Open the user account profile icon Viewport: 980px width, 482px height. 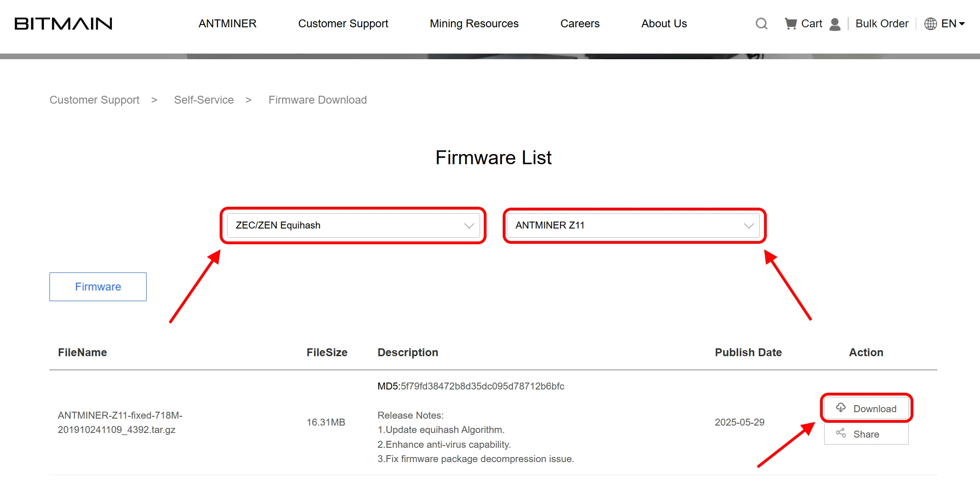835,24
